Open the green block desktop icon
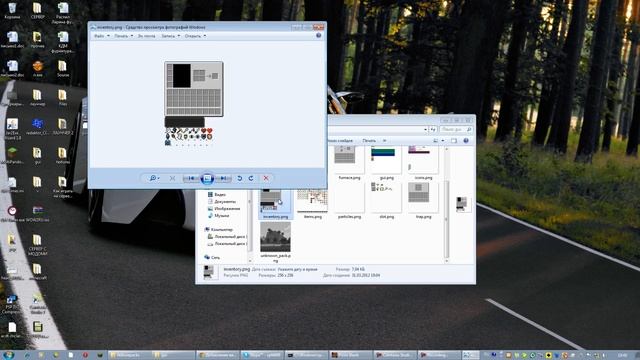This screenshot has height=360, width=640. pos(12,156)
